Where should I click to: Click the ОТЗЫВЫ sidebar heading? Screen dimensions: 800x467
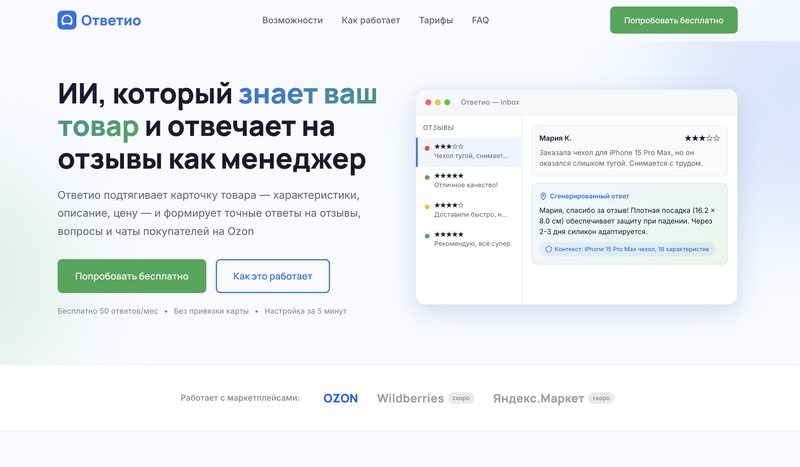click(438, 128)
